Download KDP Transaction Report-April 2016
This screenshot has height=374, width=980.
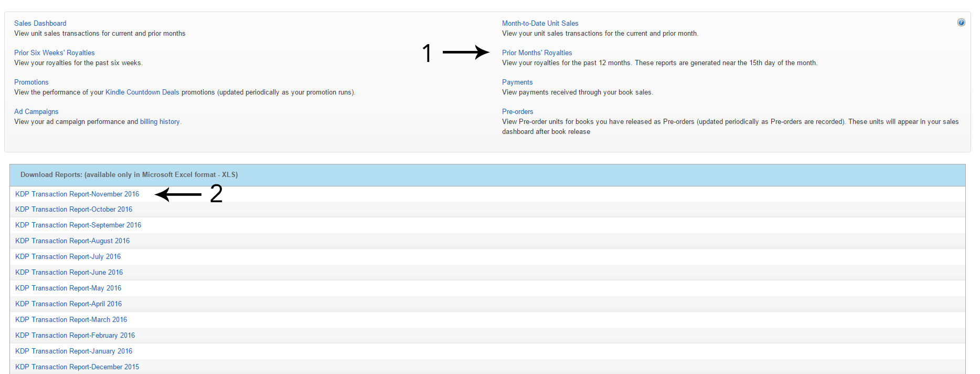69,304
